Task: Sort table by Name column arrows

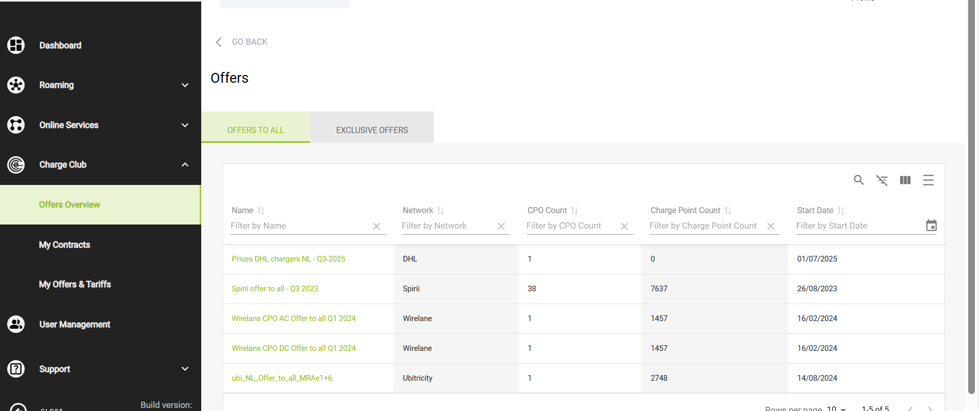Action: 261,211
